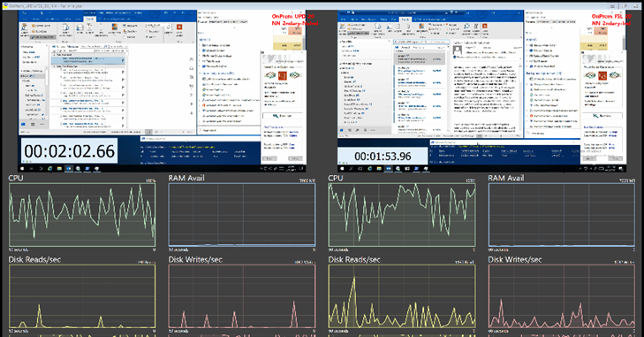Click the RAM Avail graph under the OnPrem_UPD desktop
This screenshot has height=337, width=644.
coord(242,215)
